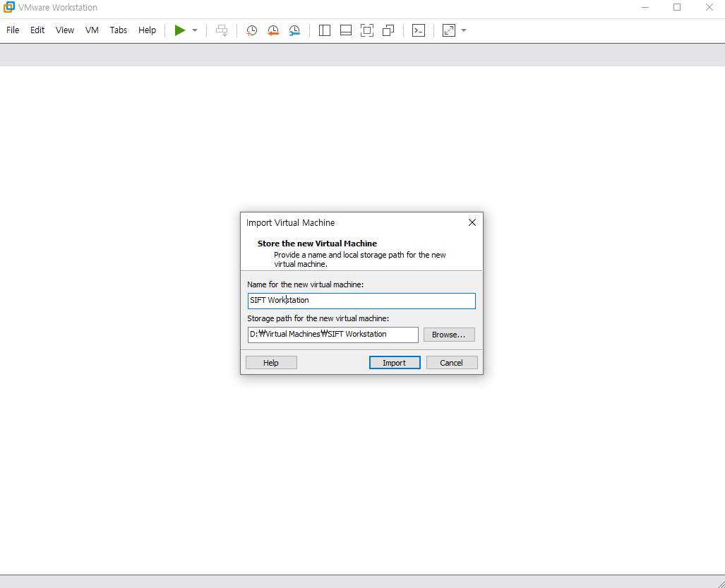Expand the power options dropdown arrow
This screenshot has height=588, width=725.
point(195,30)
